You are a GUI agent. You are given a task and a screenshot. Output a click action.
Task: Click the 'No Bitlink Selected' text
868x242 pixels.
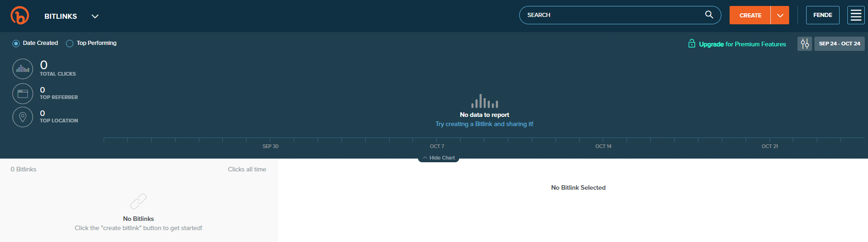[x=578, y=187]
